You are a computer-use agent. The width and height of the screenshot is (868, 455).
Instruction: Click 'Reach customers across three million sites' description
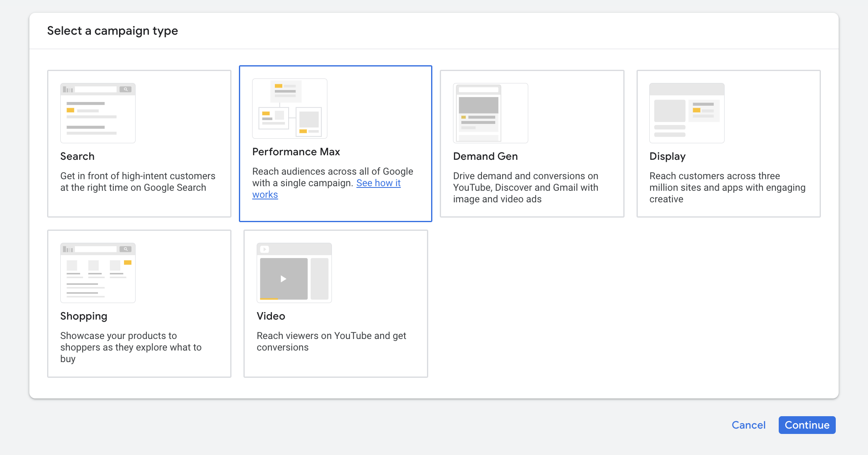click(727, 187)
